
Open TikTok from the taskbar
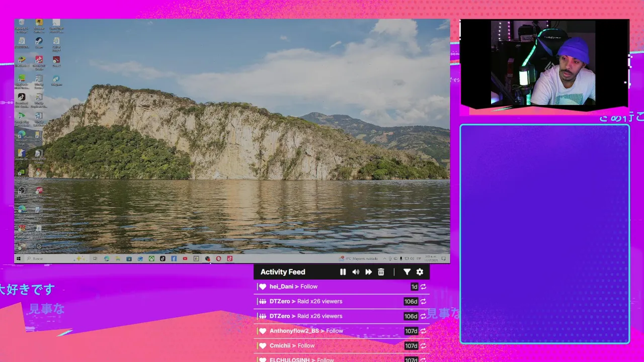[163, 258]
